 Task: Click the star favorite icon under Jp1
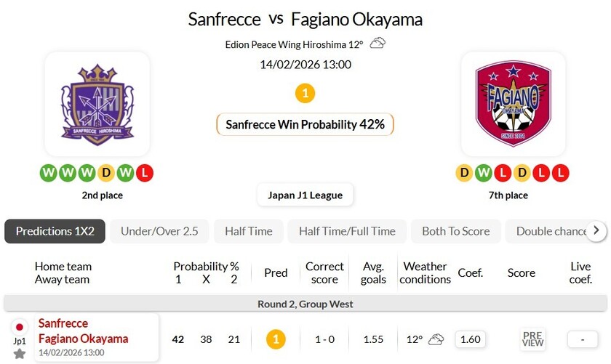coord(20,354)
